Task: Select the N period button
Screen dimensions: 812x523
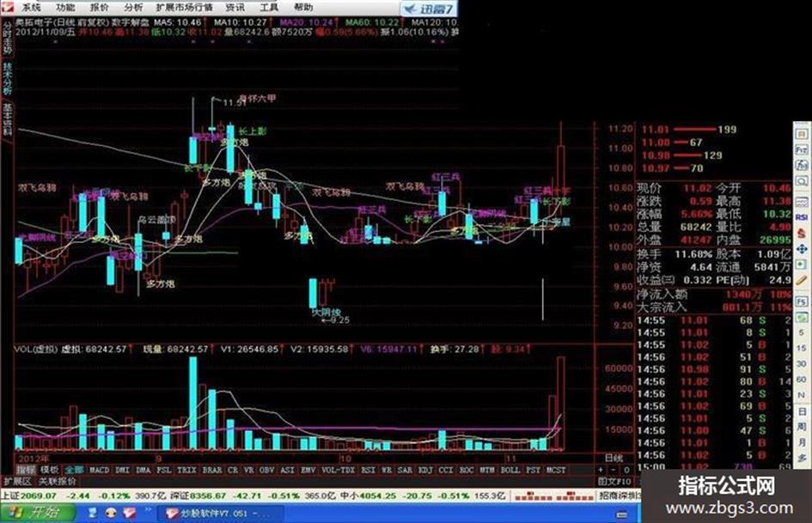Action: tap(801, 395)
